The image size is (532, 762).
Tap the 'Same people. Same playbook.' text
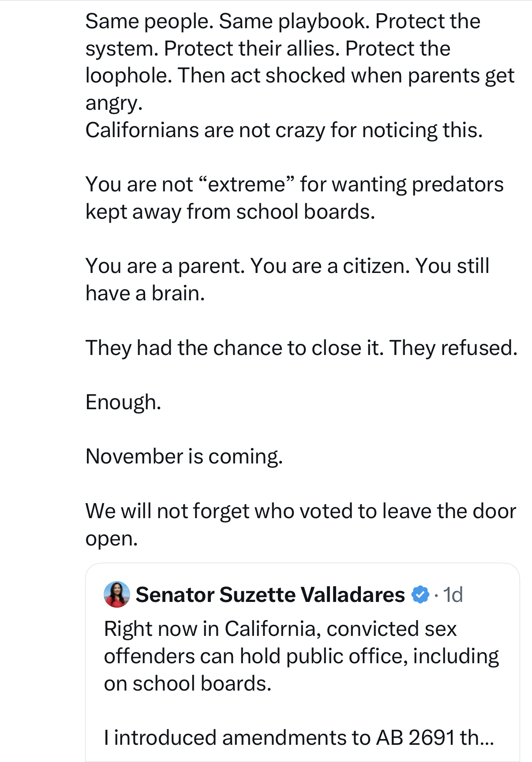[x=227, y=21]
